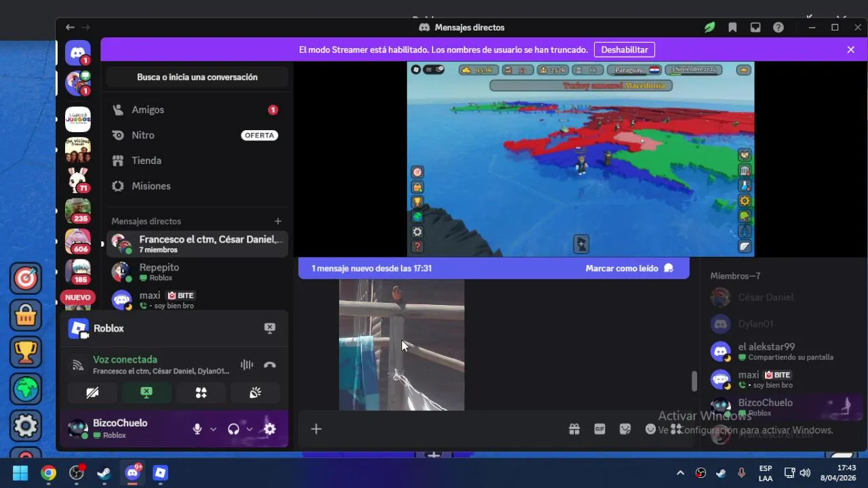Image resolution: width=868 pixels, height=488 pixels.
Task: Open the emoji picker
Action: click(x=650, y=429)
